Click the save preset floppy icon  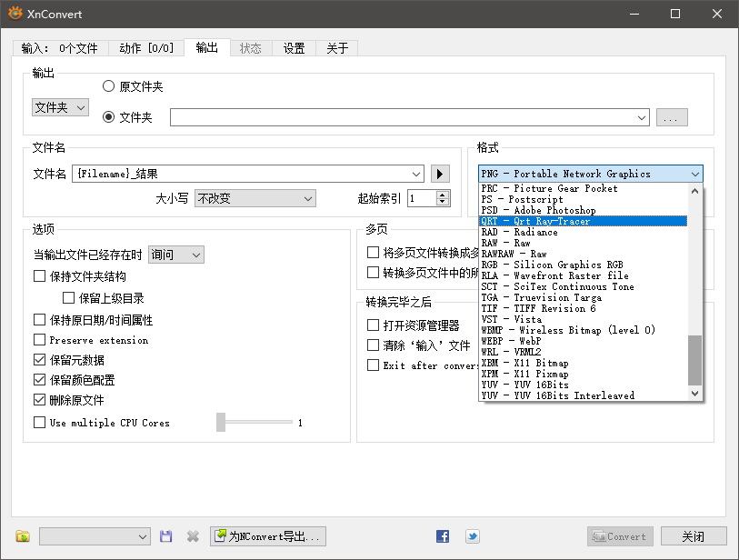coord(166,536)
